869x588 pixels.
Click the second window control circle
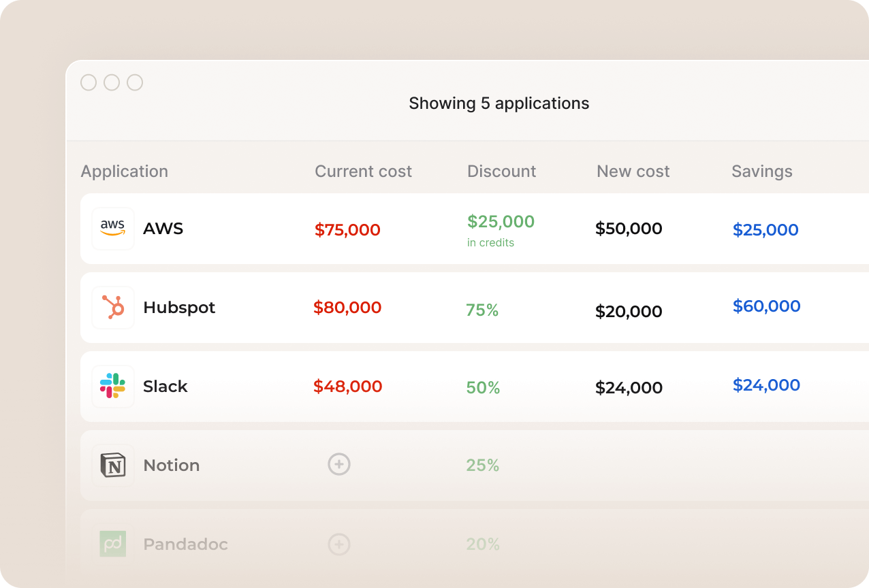coord(112,82)
